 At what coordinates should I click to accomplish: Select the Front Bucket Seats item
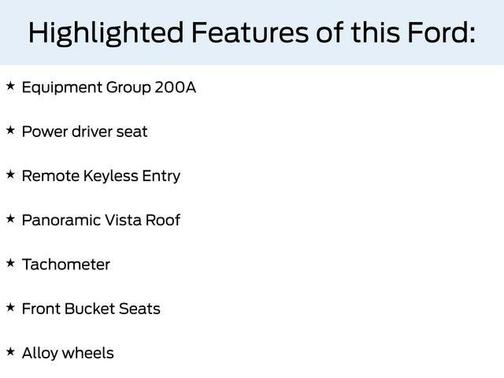tap(91, 309)
